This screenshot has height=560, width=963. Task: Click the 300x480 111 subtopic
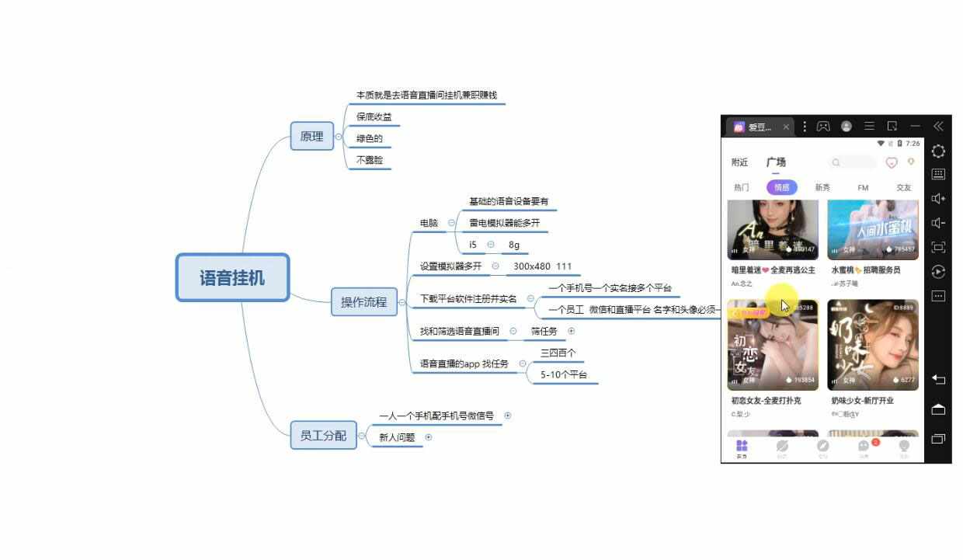click(x=542, y=266)
